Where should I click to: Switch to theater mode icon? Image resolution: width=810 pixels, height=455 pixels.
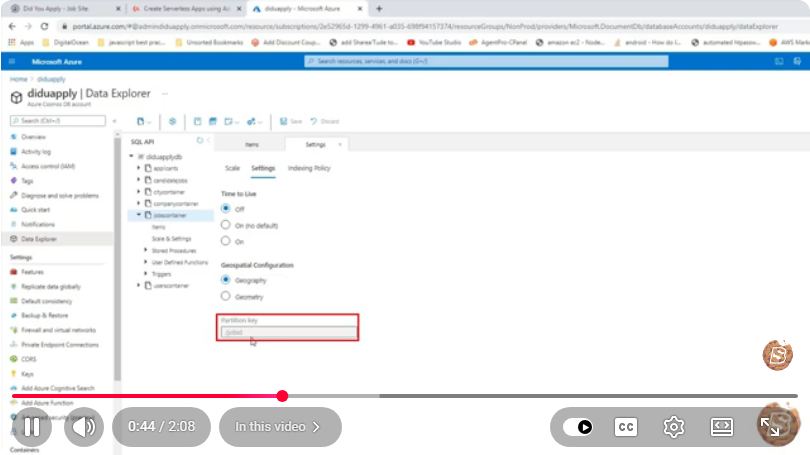(722, 427)
